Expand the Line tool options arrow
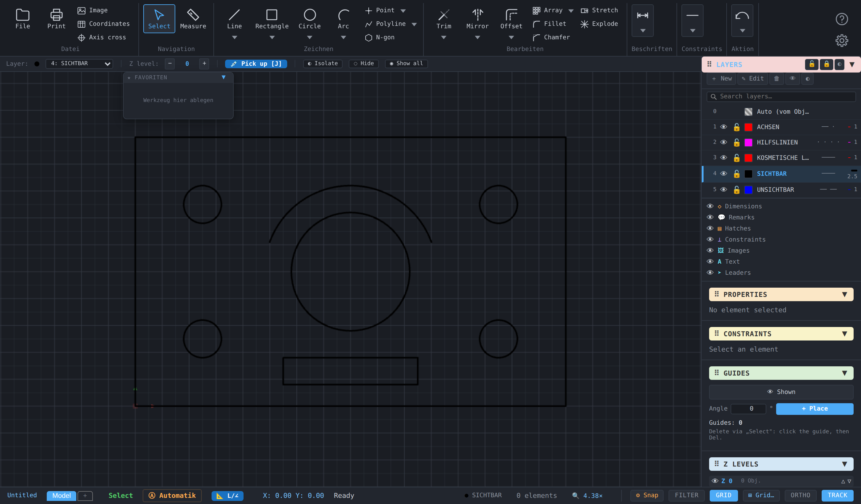Viewport: 861px width, 504px height. [234, 37]
